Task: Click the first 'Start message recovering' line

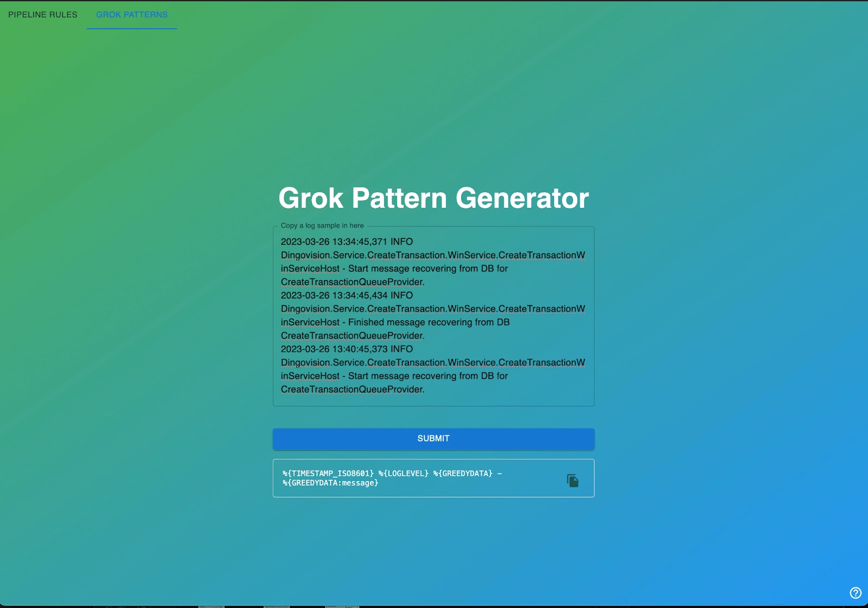Action: pos(427,269)
